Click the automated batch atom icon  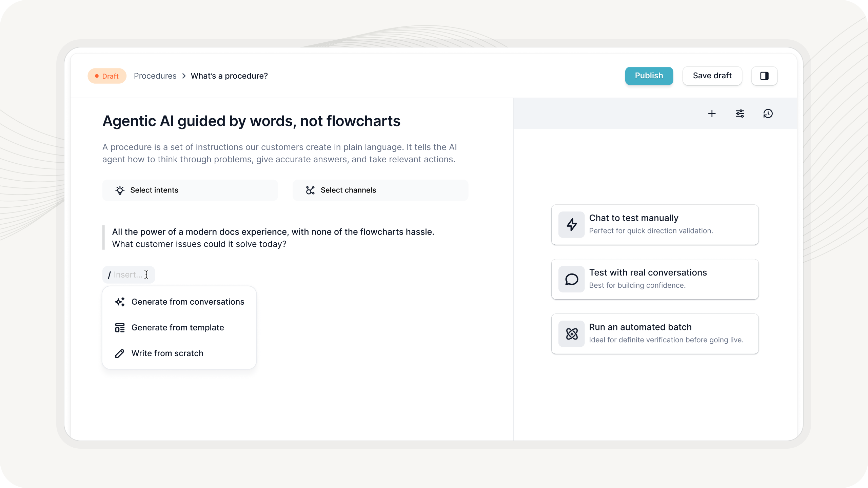572,334
